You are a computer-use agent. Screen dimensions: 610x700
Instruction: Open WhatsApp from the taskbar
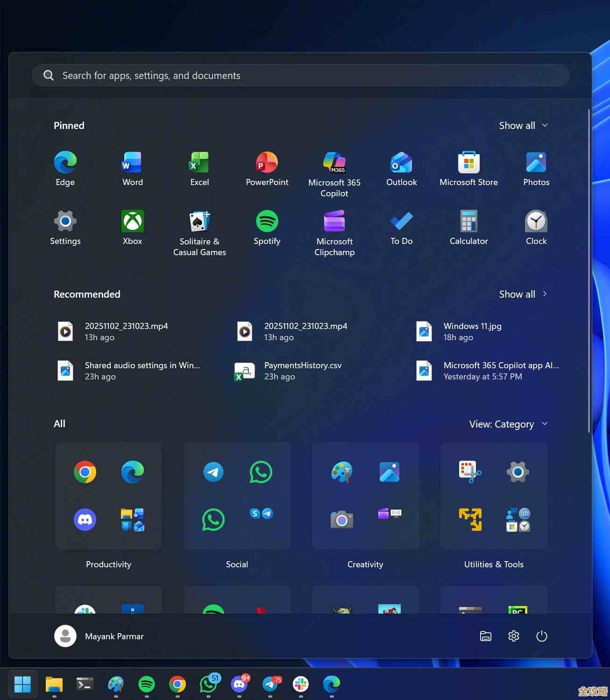coord(209,684)
